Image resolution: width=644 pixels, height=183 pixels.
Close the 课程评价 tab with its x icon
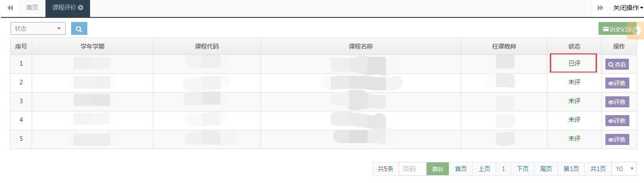tap(81, 8)
